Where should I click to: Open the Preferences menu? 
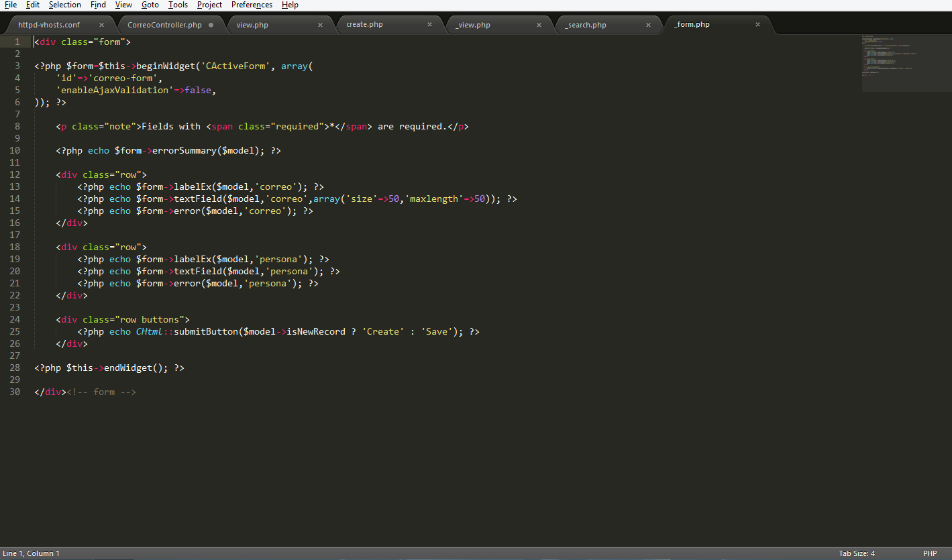[x=252, y=5]
